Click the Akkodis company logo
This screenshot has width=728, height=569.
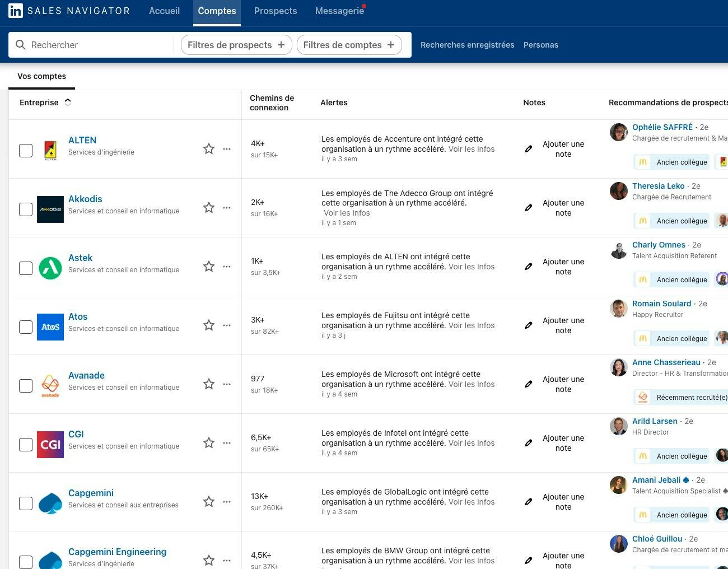click(x=50, y=209)
